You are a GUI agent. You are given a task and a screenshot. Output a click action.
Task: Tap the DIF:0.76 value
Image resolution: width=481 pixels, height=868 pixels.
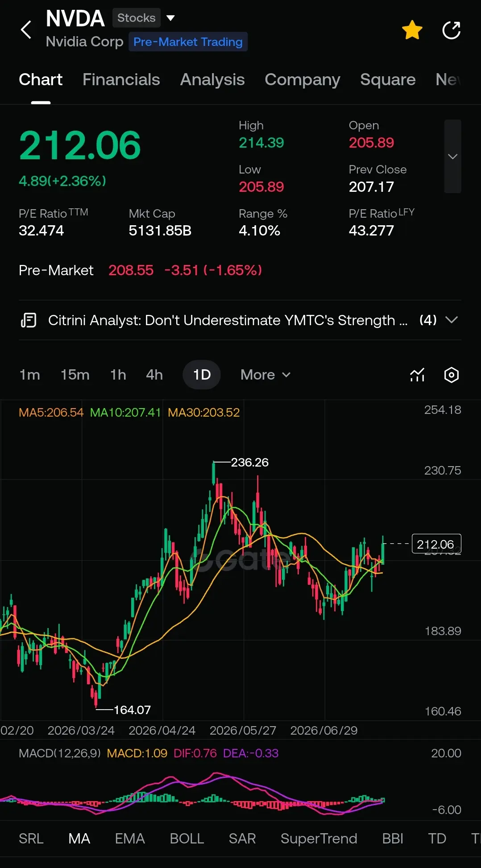click(195, 753)
